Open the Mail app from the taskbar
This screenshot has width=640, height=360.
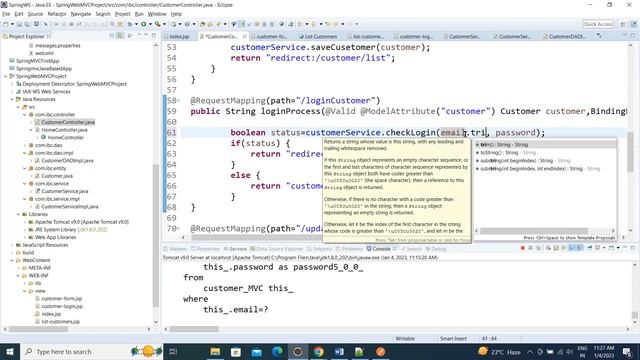click(256, 351)
